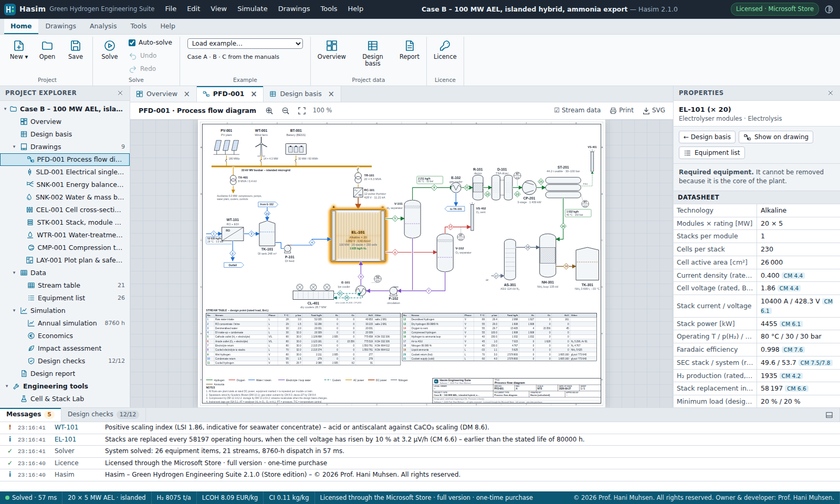Viewport: 840px width, 504px height.
Task: Select the WT-101 scaling warning message
Action: pos(420,427)
